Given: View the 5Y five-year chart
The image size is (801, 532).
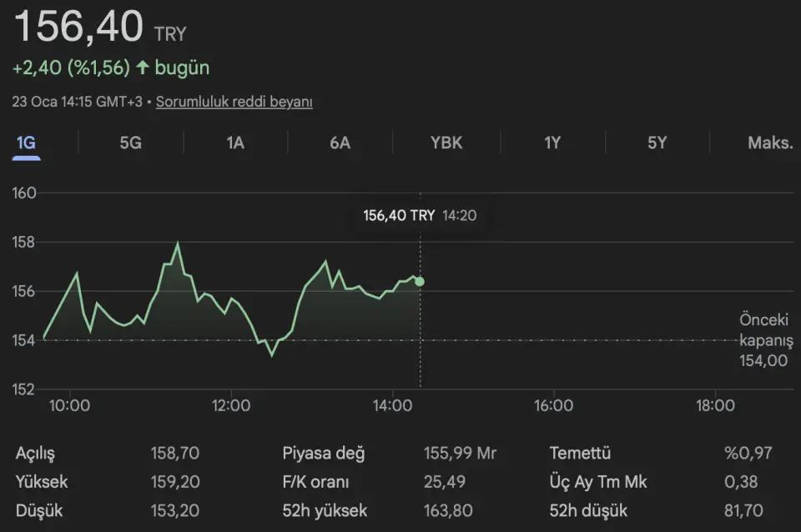Looking at the screenshot, I should click(x=657, y=143).
